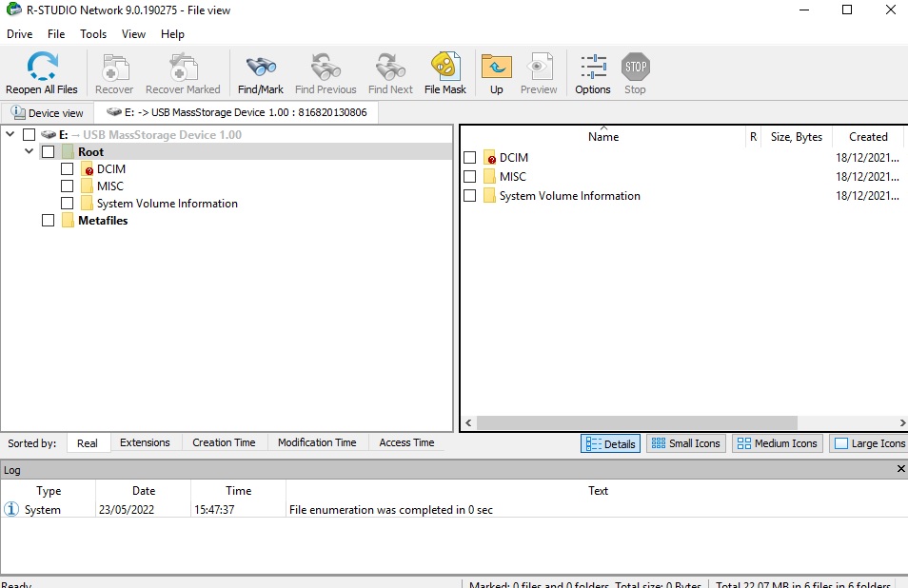Tick System Volume Information checkbox in file list
Viewport: 908px width, 588px height.
click(469, 196)
